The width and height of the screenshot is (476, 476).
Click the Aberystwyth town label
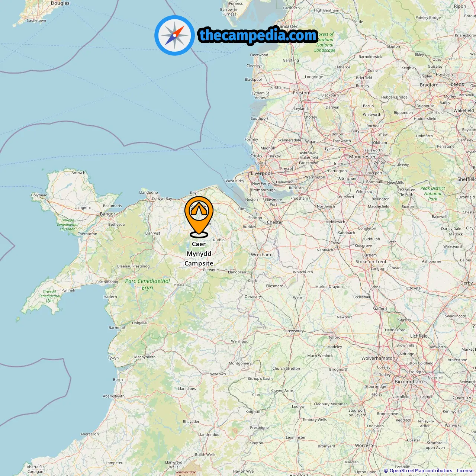point(114,396)
